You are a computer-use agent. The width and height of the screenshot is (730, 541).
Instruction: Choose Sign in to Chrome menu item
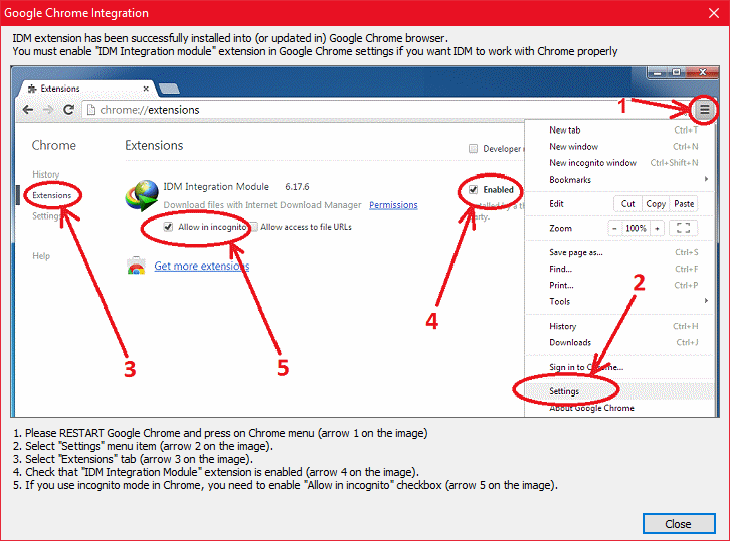click(619, 367)
